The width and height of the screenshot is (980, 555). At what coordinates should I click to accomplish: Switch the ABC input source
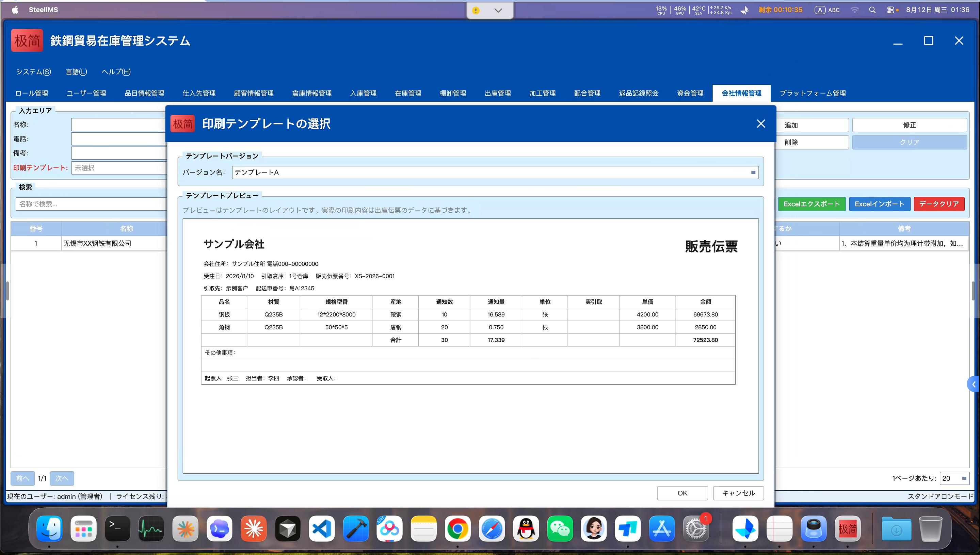tap(827, 10)
